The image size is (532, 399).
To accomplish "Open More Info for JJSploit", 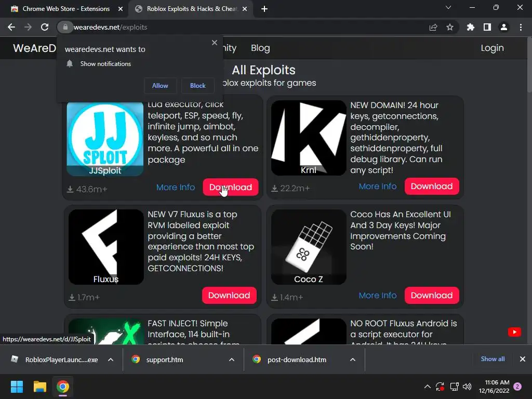I will (176, 187).
